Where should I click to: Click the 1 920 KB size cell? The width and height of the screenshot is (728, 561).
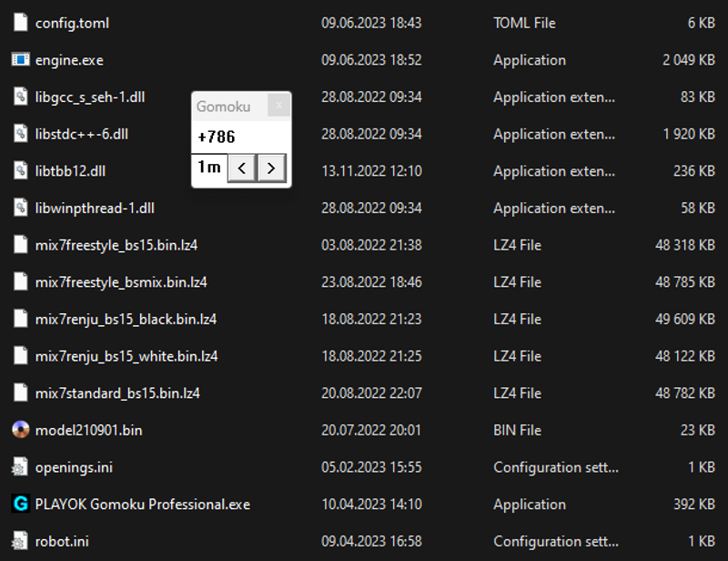(x=689, y=134)
